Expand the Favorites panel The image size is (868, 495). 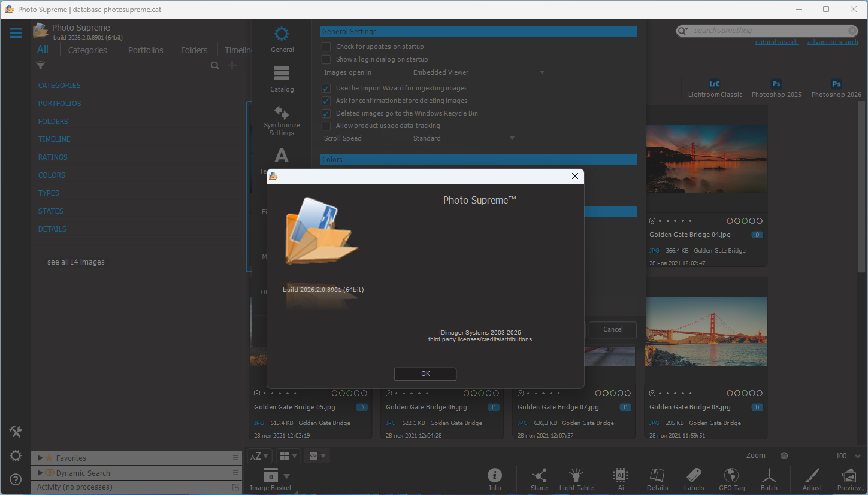[x=41, y=458]
